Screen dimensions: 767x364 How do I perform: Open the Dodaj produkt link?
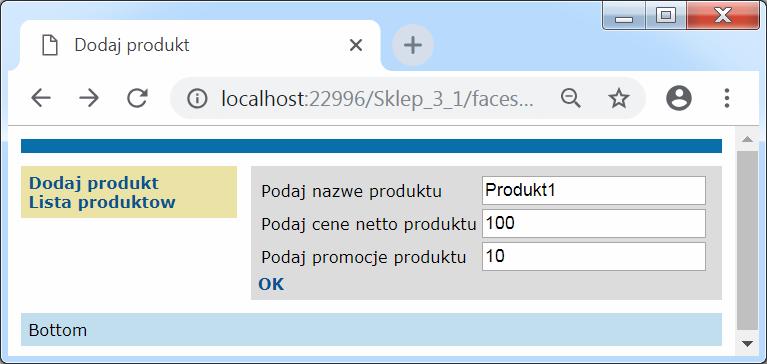pos(94,183)
